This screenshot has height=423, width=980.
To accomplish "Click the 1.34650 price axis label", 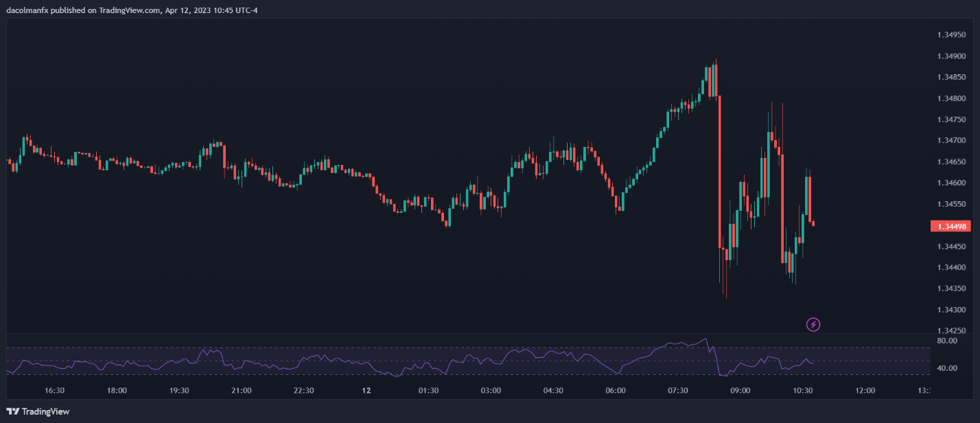I will (951, 162).
